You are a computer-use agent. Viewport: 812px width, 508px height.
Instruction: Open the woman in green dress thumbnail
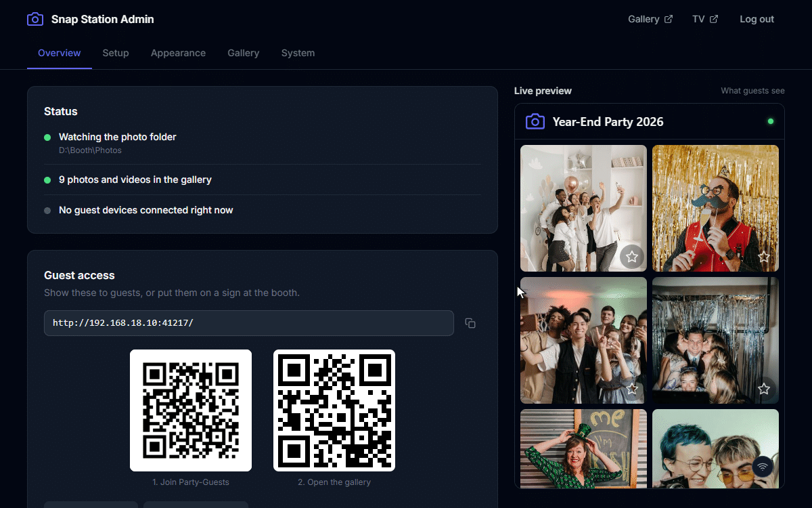583,448
